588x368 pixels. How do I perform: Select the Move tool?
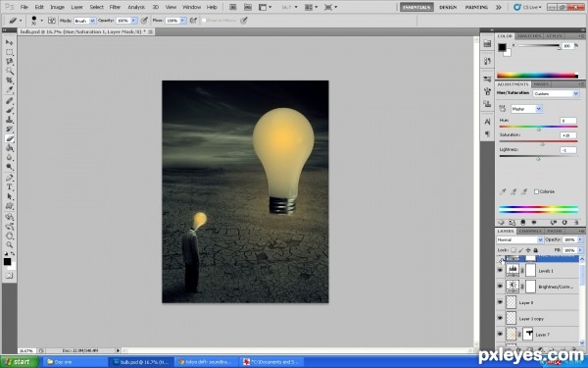coord(10,42)
